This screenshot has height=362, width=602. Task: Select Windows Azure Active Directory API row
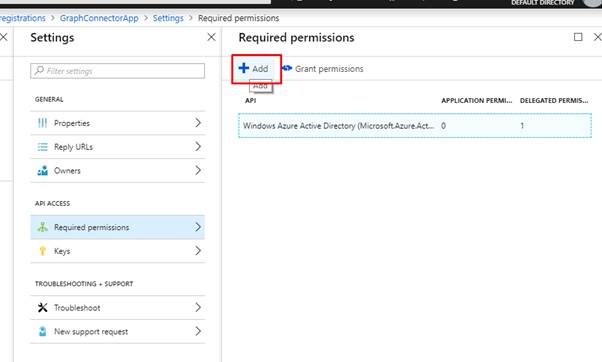pos(415,126)
